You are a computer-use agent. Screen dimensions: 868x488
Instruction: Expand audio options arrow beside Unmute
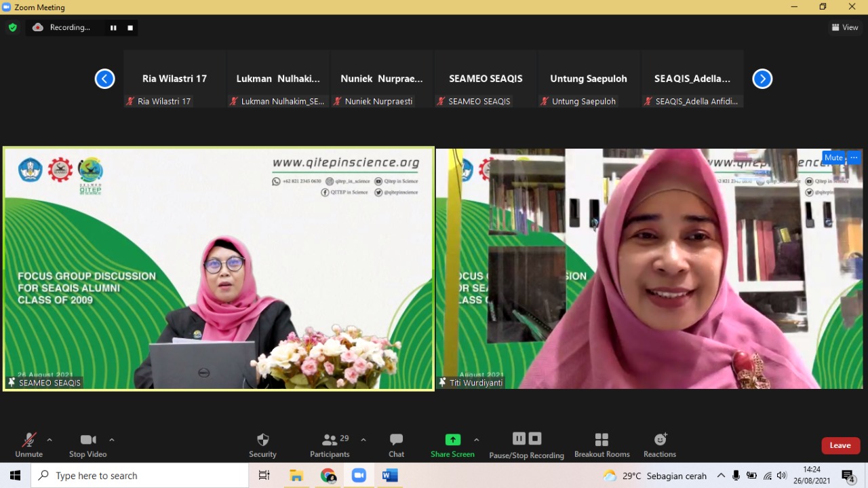point(50,440)
